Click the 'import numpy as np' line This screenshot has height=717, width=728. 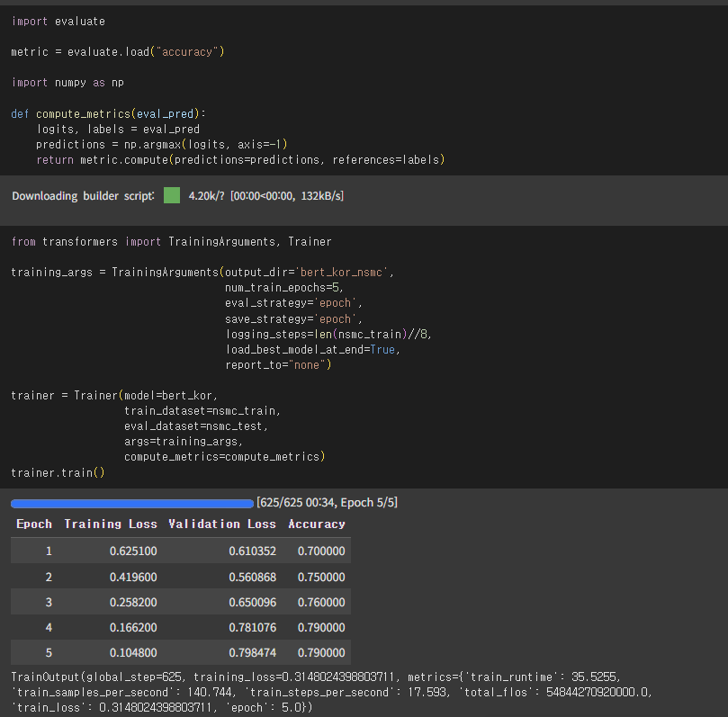point(67,83)
